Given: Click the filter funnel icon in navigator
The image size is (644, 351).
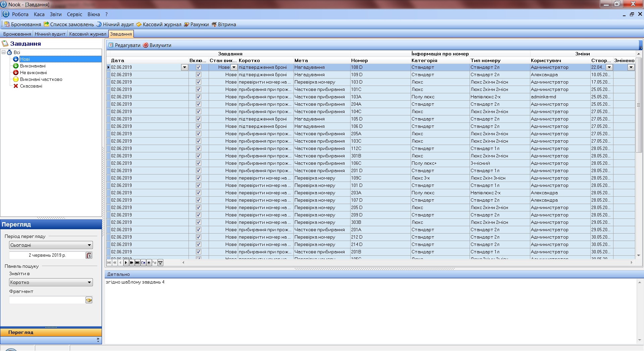Looking at the screenshot, I should click(160, 263).
